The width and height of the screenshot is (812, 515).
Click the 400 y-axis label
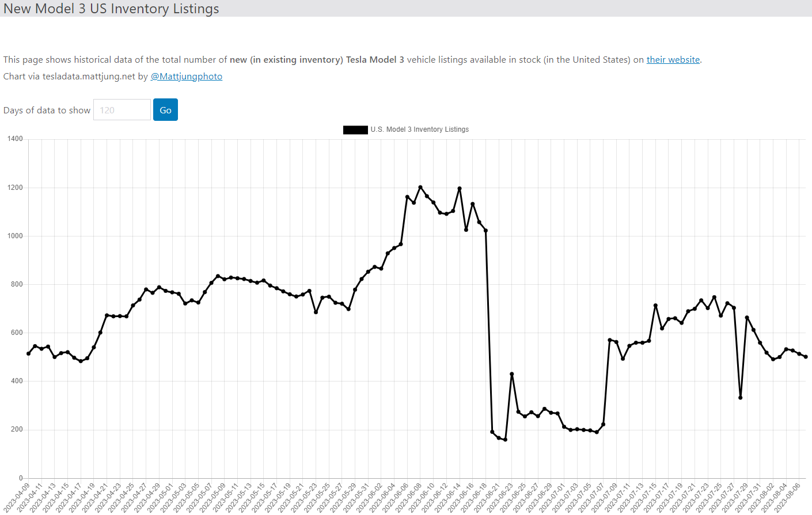[x=17, y=381]
